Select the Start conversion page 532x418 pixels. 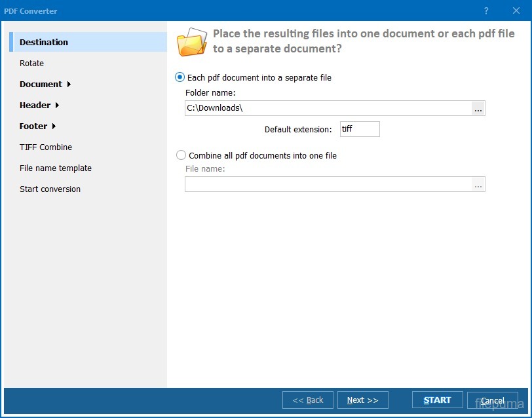(50, 189)
